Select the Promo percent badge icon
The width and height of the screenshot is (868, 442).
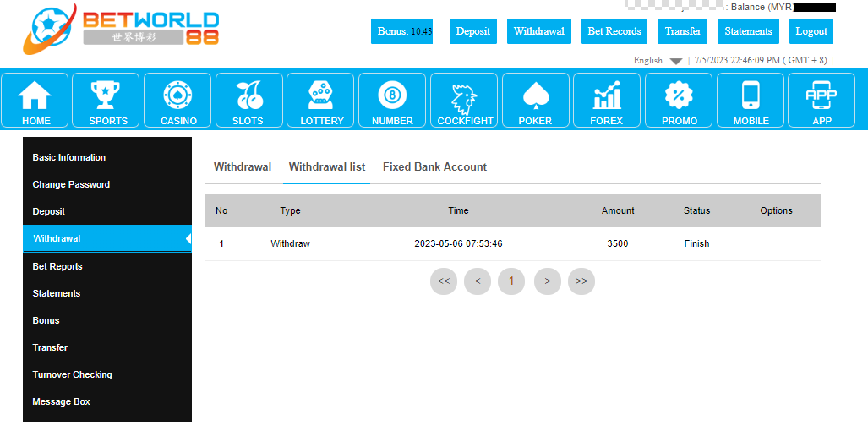click(x=679, y=95)
